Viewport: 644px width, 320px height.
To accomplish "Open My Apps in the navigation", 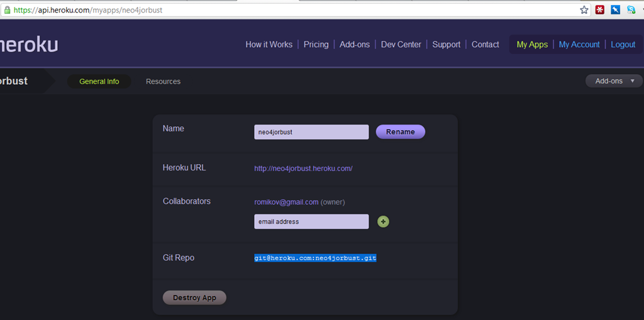I will pos(532,45).
